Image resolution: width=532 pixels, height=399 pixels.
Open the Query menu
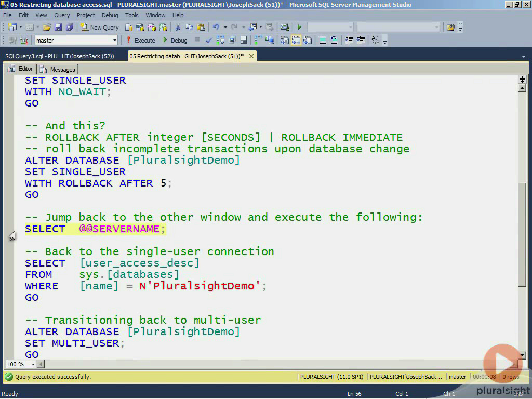tap(62, 15)
